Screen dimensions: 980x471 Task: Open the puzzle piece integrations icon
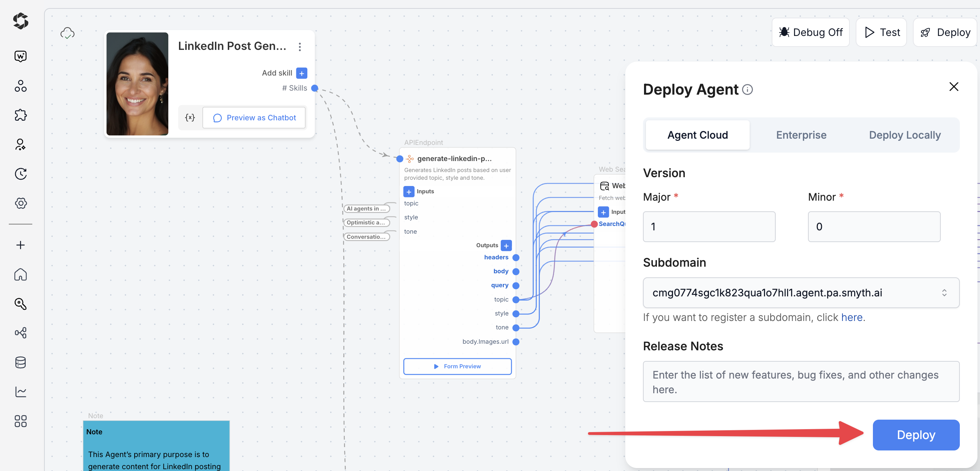click(21, 115)
